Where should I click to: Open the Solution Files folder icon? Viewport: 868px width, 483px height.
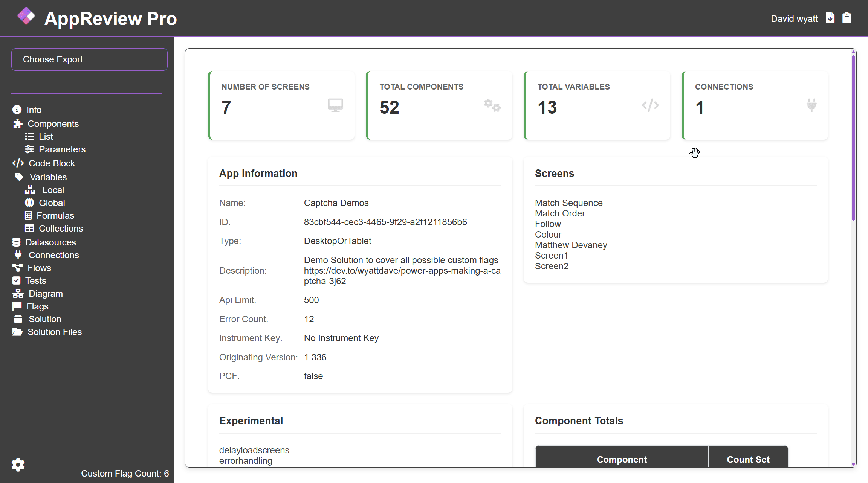(x=17, y=332)
